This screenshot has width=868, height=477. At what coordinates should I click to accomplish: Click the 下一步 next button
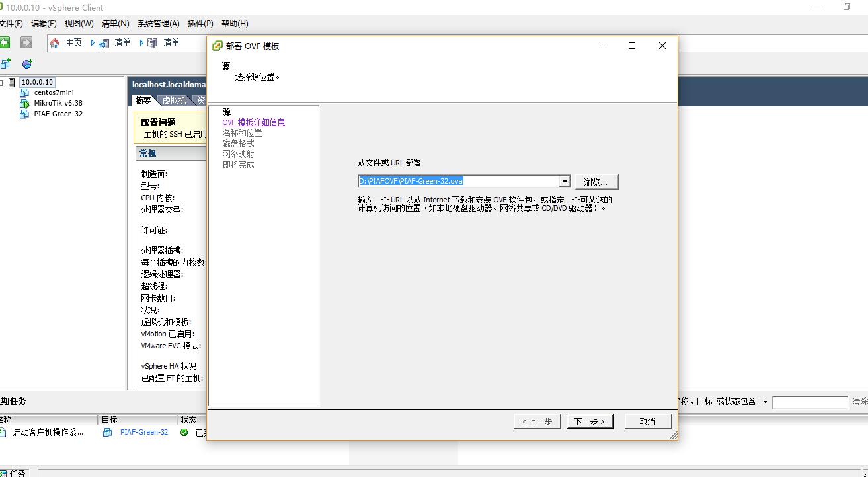pos(590,422)
